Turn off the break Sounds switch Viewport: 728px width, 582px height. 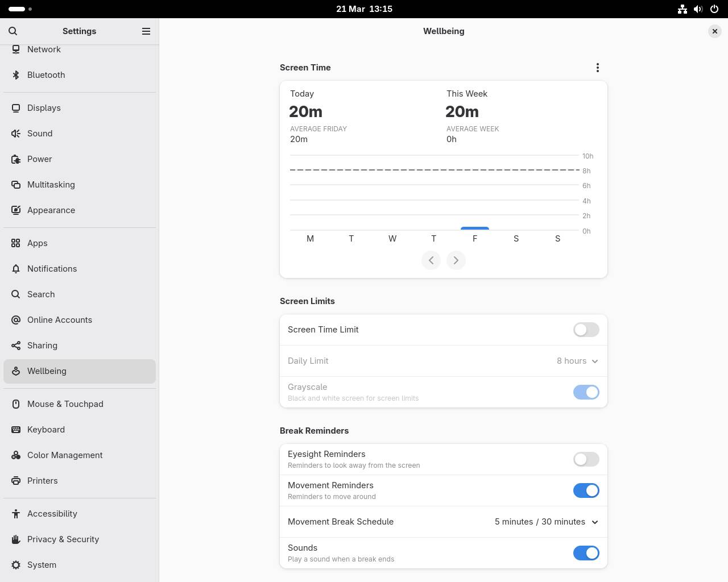(x=586, y=553)
